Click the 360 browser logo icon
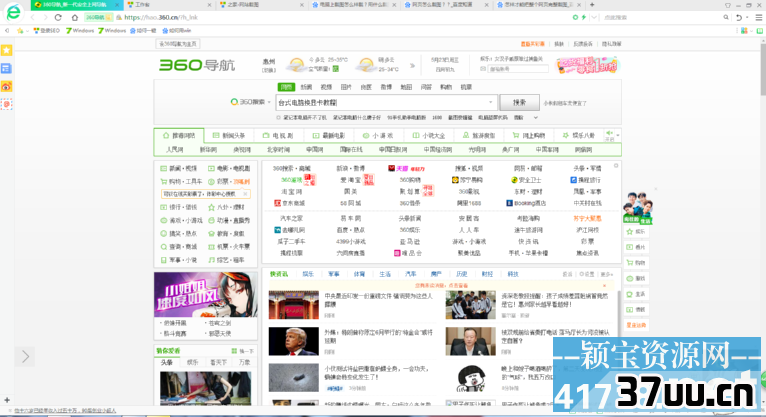Image resolution: width=766 pixels, height=417 pixels. tap(13, 12)
